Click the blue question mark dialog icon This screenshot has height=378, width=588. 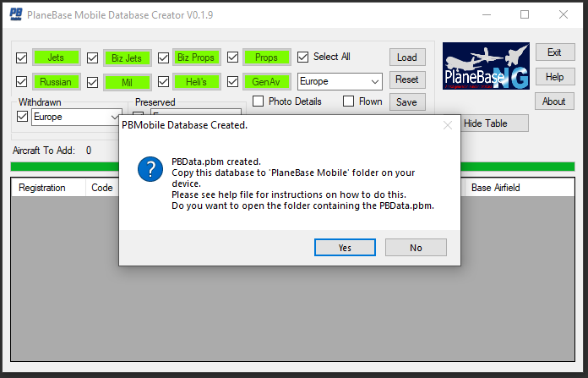pos(150,168)
